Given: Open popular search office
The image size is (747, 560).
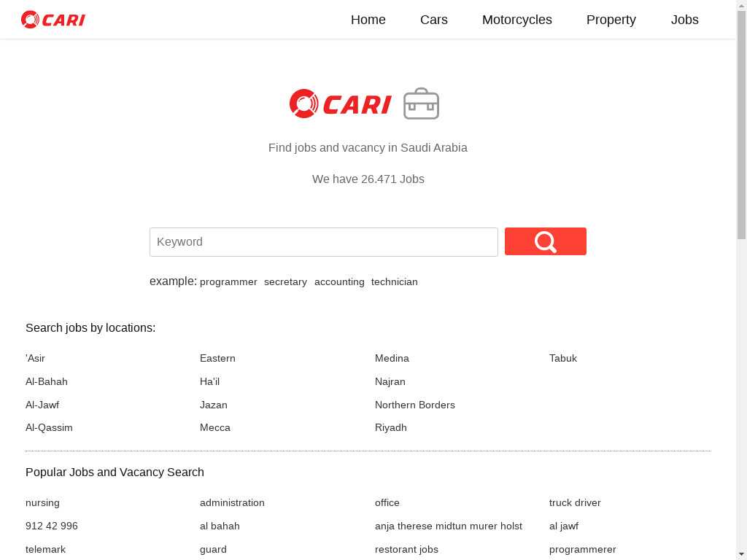Looking at the screenshot, I should (387, 503).
